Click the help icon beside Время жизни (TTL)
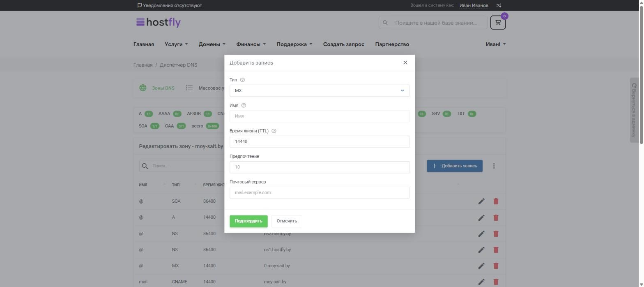 [x=274, y=131]
